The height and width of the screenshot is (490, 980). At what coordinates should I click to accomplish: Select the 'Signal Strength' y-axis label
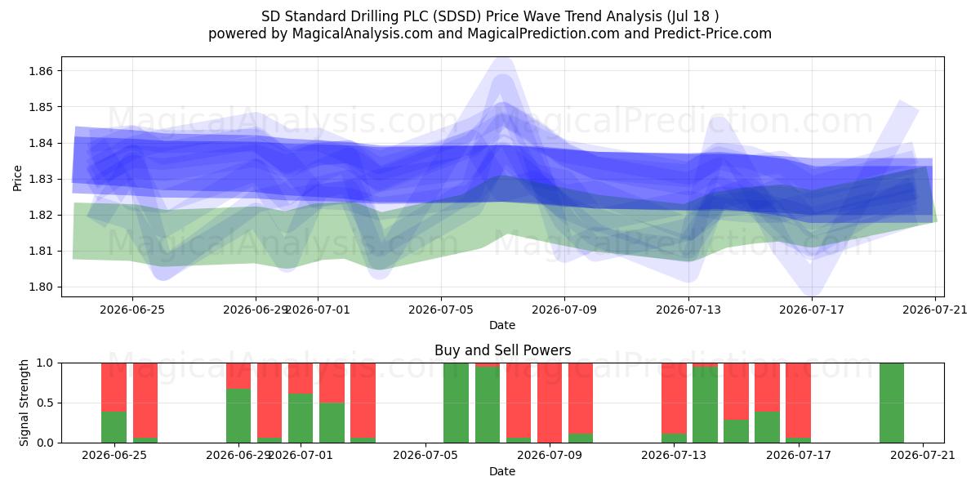pyautogui.click(x=24, y=403)
